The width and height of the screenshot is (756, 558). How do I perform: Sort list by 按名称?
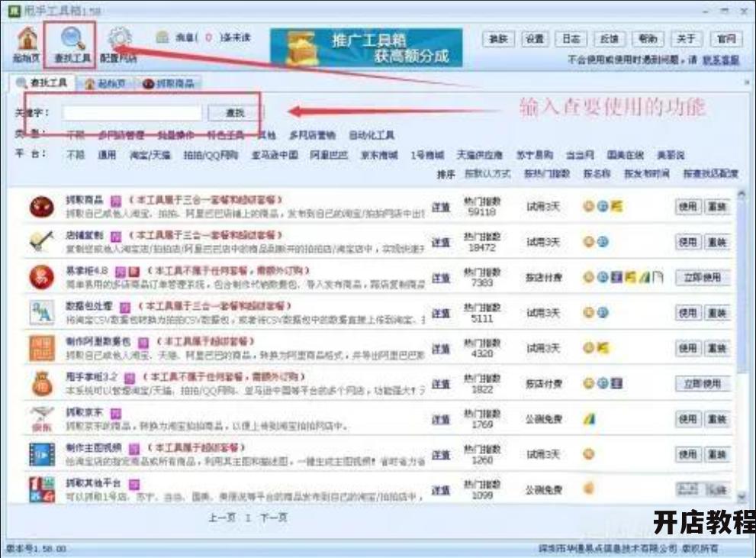(x=597, y=173)
